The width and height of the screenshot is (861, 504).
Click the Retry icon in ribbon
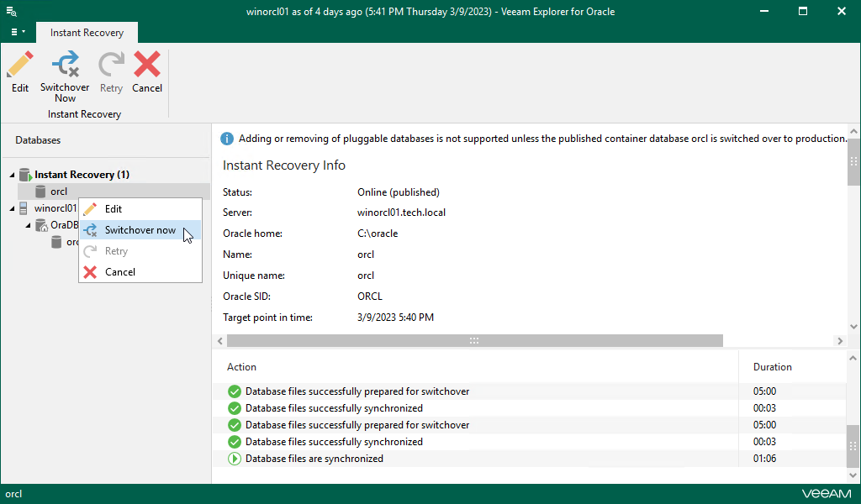pos(111,66)
